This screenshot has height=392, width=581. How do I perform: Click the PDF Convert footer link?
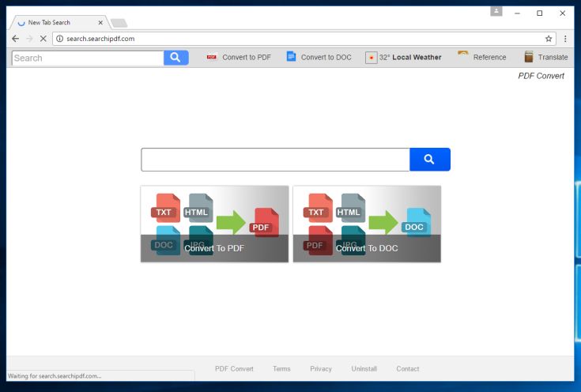point(234,368)
